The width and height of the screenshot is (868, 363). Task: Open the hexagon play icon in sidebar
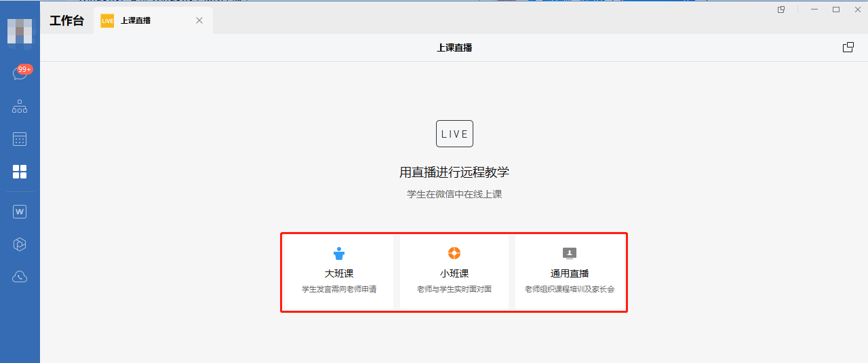[20, 244]
